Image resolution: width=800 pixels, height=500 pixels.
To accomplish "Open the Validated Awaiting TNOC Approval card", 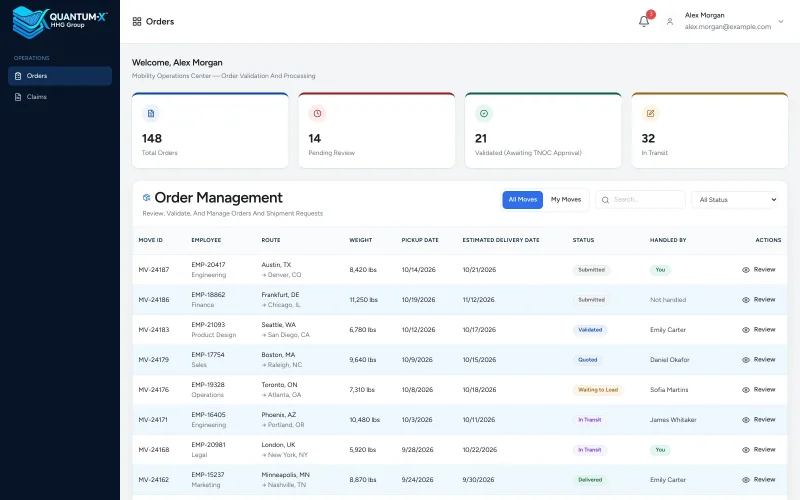I will pos(543,131).
